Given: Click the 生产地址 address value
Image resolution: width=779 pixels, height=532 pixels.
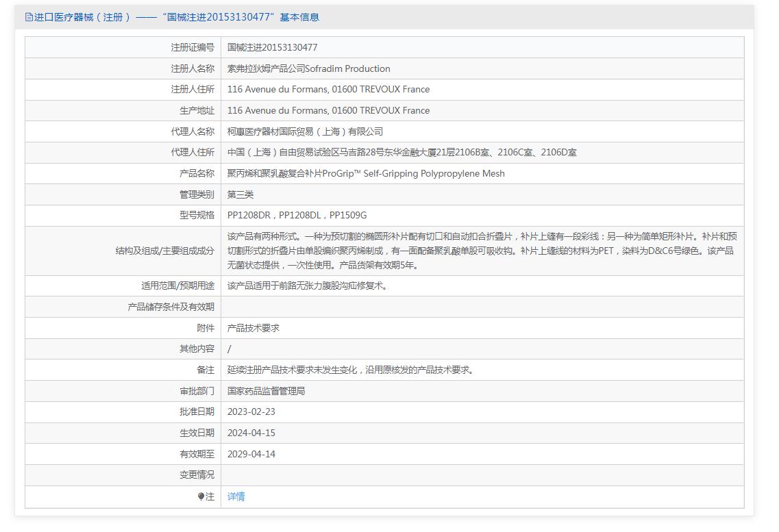Looking at the screenshot, I should [328, 110].
